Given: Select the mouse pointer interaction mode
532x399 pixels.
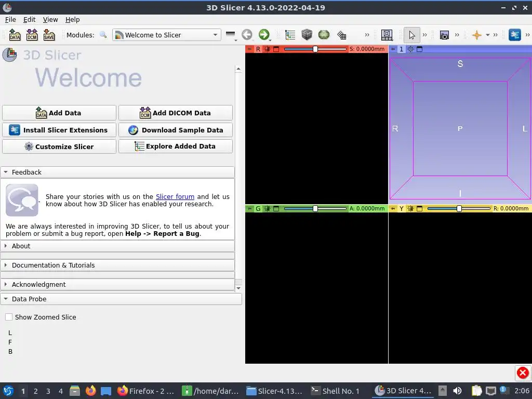Looking at the screenshot, I should (412, 35).
